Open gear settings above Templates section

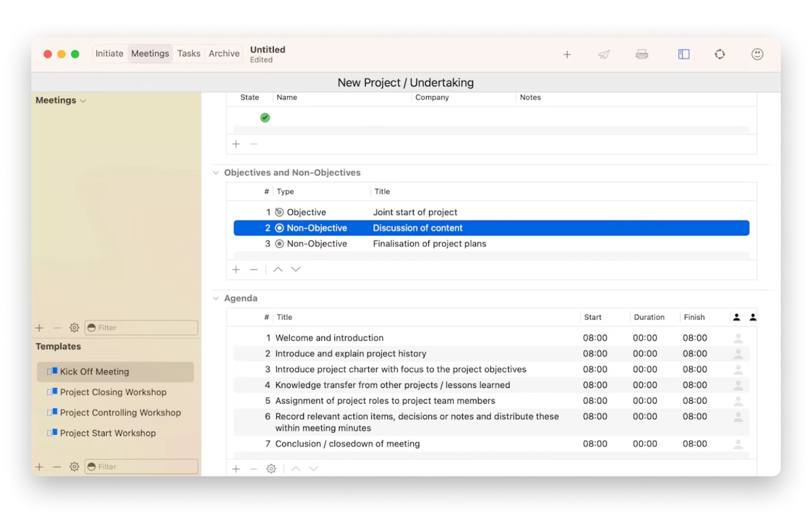click(74, 328)
